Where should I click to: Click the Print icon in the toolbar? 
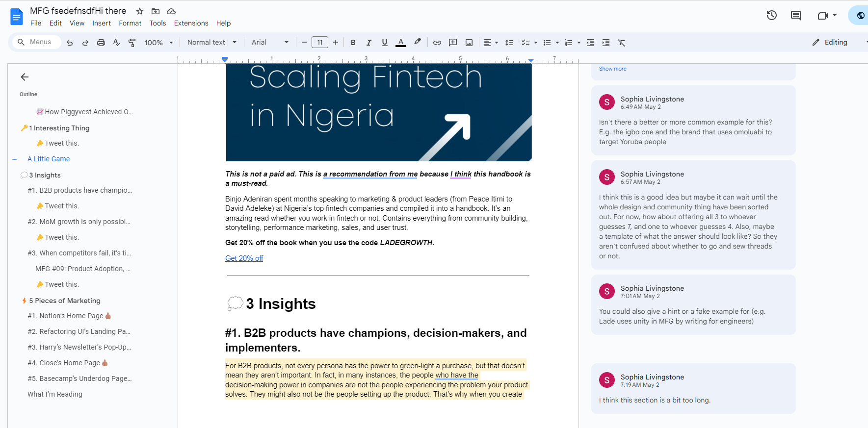(101, 43)
